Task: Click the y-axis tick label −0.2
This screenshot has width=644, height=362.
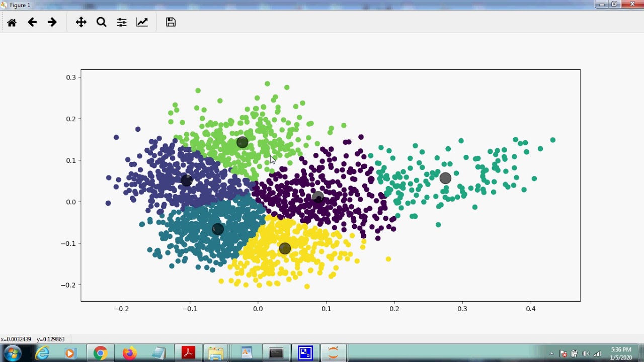Action: click(x=68, y=285)
